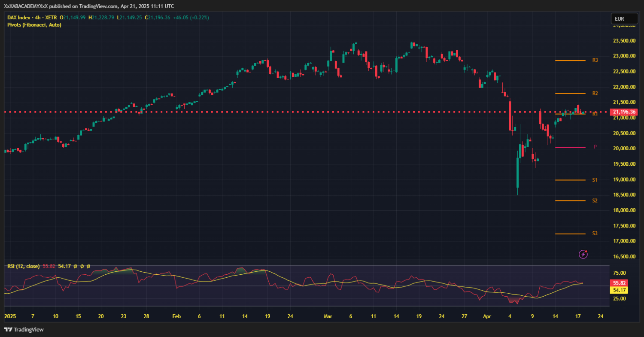644x337 pixels.
Task: Click the red 55.82 RSI value tag
Action: [618, 283]
